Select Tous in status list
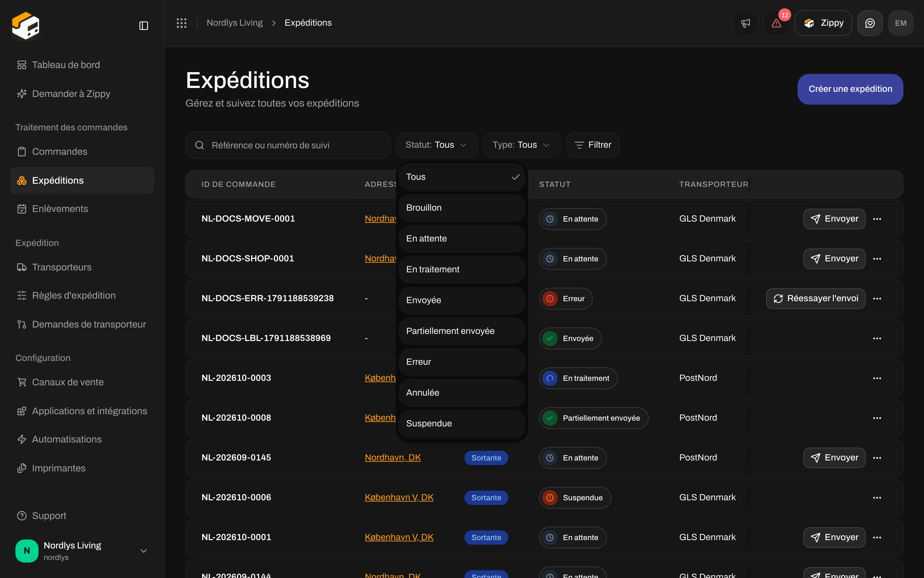Image resolution: width=924 pixels, height=578 pixels. pyautogui.click(x=462, y=177)
